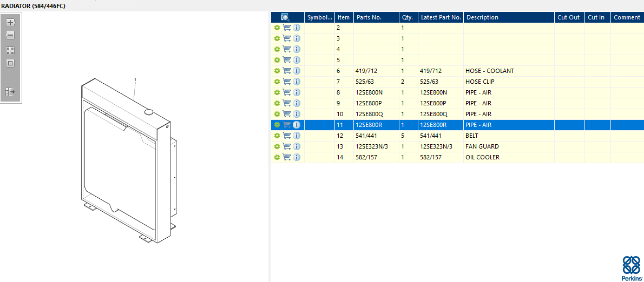The height and width of the screenshot is (282, 644).
Task: Click the Latest Part No. column header
Action: coord(441,17)
